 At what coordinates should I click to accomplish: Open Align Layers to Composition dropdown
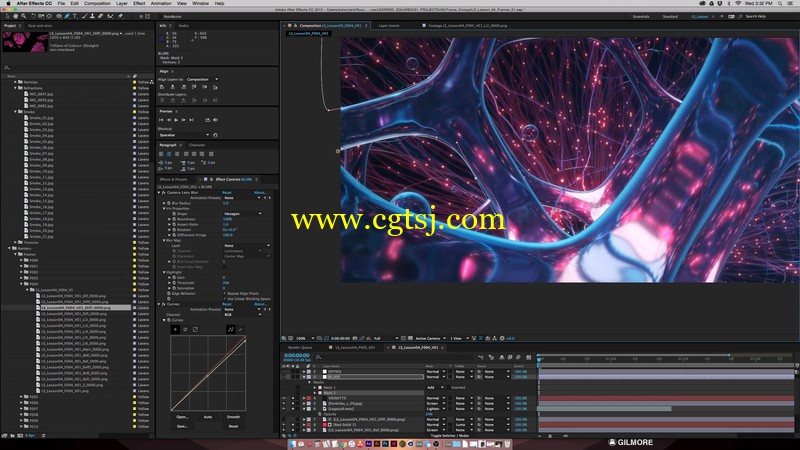(x=203, y=79)
